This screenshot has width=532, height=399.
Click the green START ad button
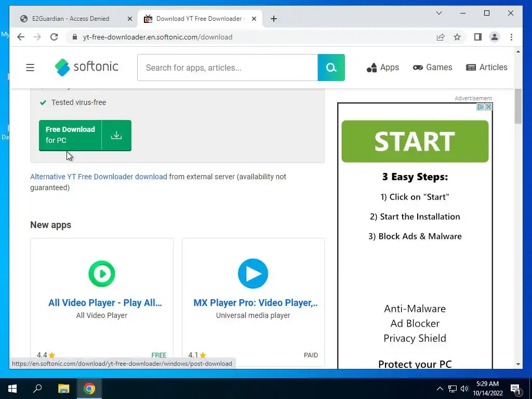point(415,141)
